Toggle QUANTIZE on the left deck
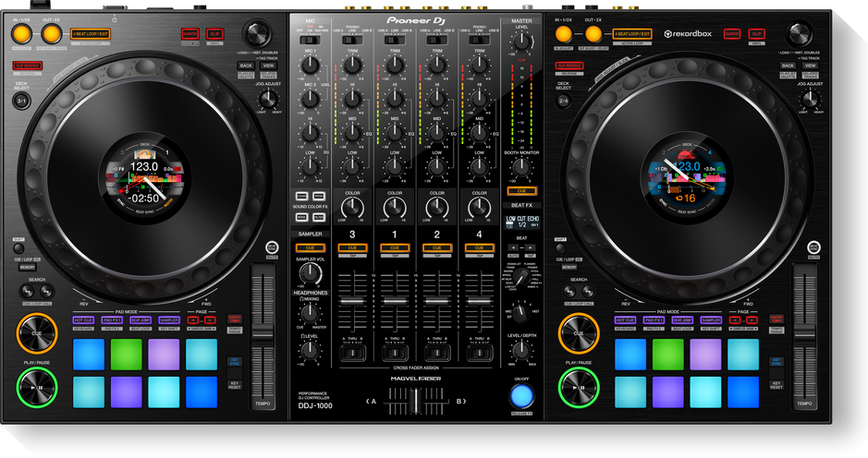Screen dimensions: 868x458 click(x=189, y=34)
